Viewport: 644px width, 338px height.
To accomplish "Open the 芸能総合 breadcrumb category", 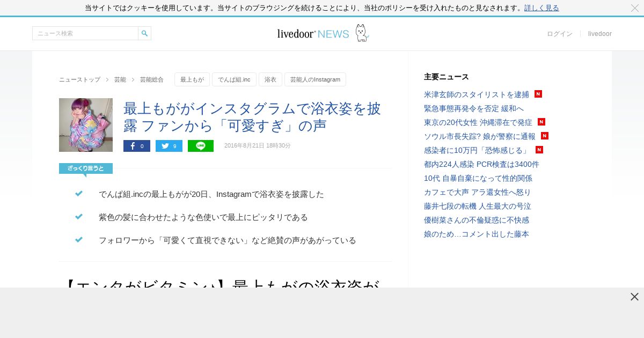I will click(x=152, y=79).
